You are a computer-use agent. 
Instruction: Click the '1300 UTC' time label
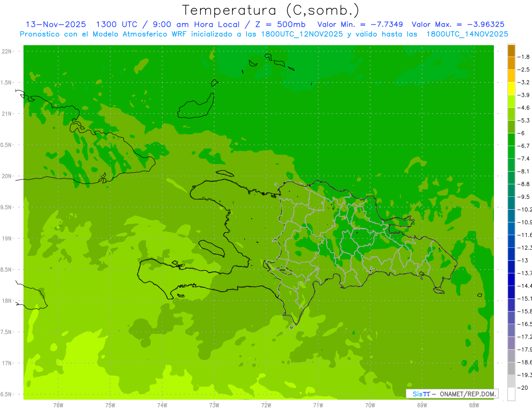(x=117, y=24)
